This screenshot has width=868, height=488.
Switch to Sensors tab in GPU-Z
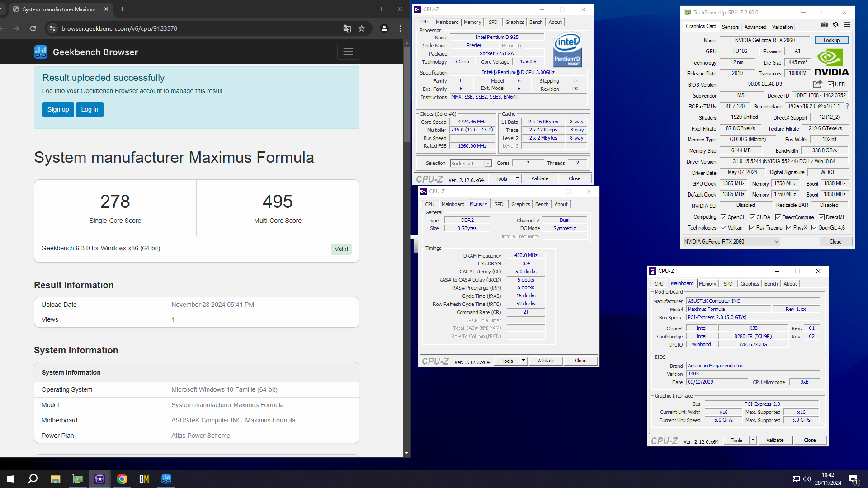(x=730, y=27)
